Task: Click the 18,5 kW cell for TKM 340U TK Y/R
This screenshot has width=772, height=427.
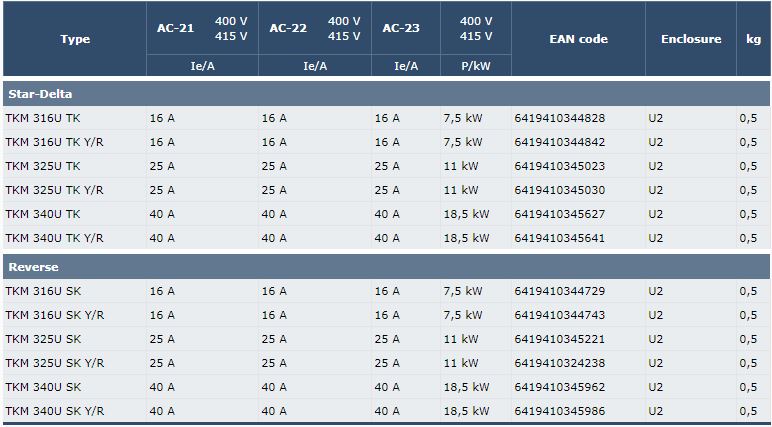Action: (x=476, y=238)
